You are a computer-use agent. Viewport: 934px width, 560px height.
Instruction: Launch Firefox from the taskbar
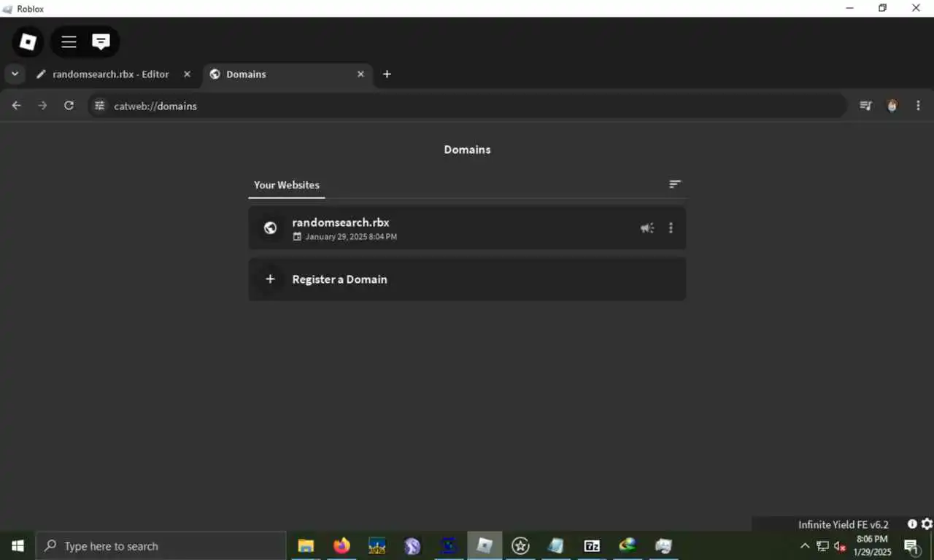pos(341,545)
